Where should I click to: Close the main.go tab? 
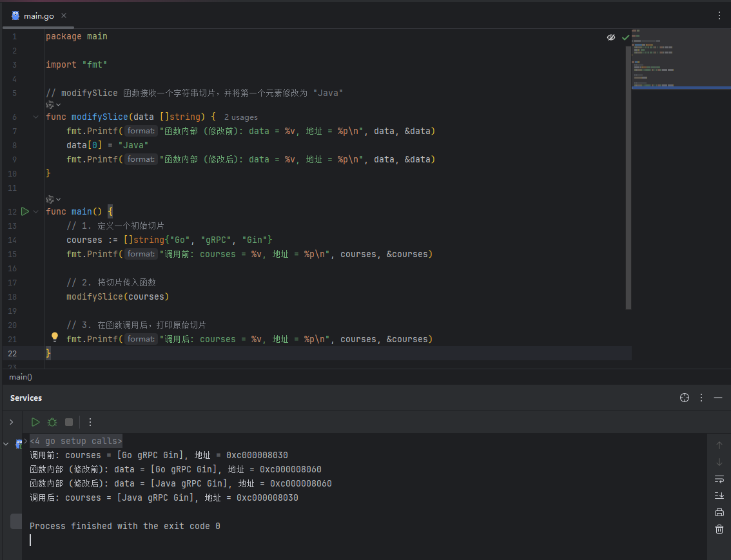[x=64, y=16]
